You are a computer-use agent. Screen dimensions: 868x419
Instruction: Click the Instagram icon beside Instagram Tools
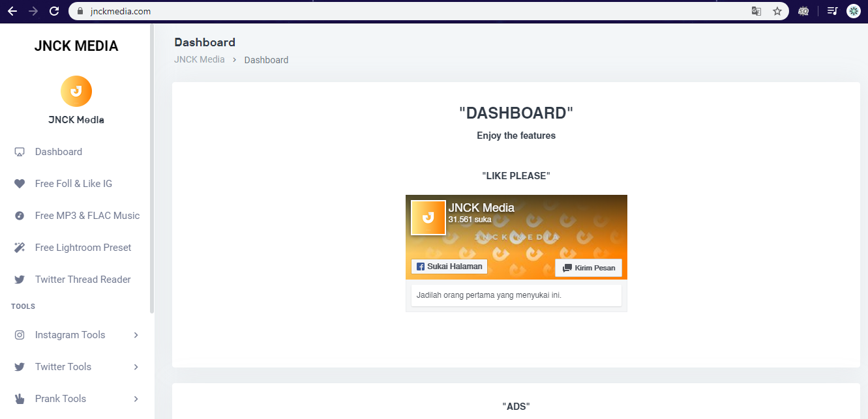(x=20, y=335)
